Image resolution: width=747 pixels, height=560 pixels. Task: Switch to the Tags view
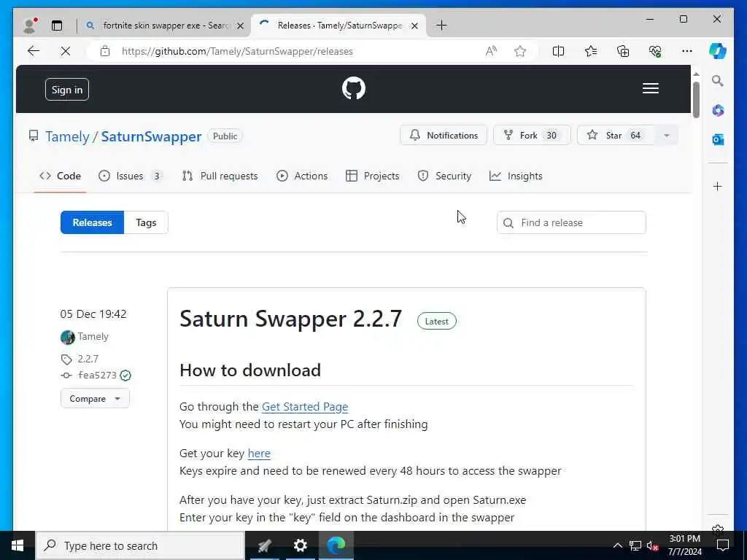(146, 222)
